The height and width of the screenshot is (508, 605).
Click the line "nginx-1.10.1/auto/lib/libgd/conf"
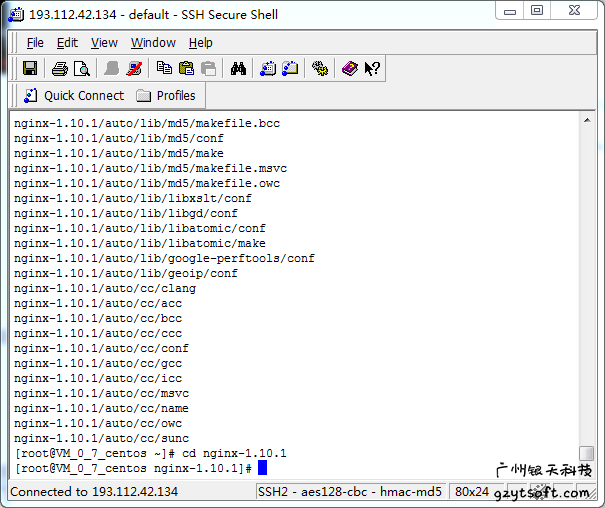[x=126, y=213]
